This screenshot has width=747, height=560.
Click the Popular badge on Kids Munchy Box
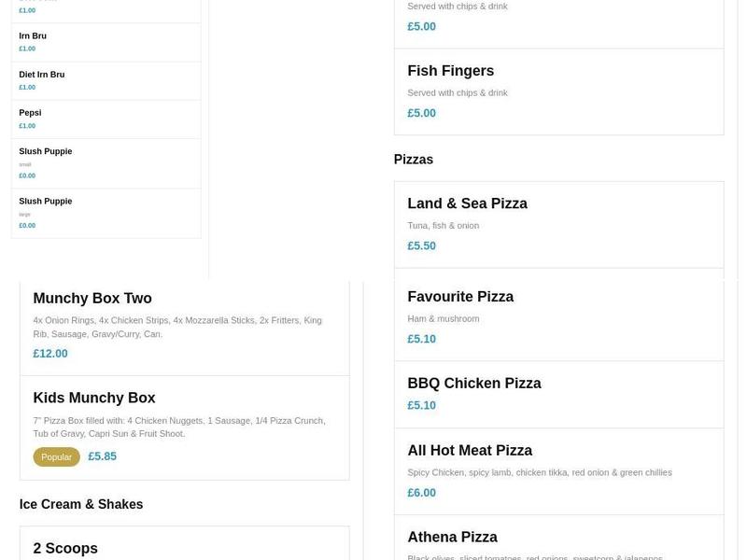pos(56,456)
